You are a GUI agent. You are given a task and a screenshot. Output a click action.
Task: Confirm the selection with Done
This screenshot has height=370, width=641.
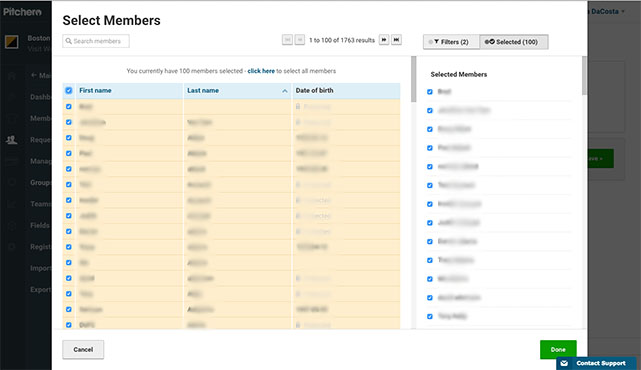(558, 350)
